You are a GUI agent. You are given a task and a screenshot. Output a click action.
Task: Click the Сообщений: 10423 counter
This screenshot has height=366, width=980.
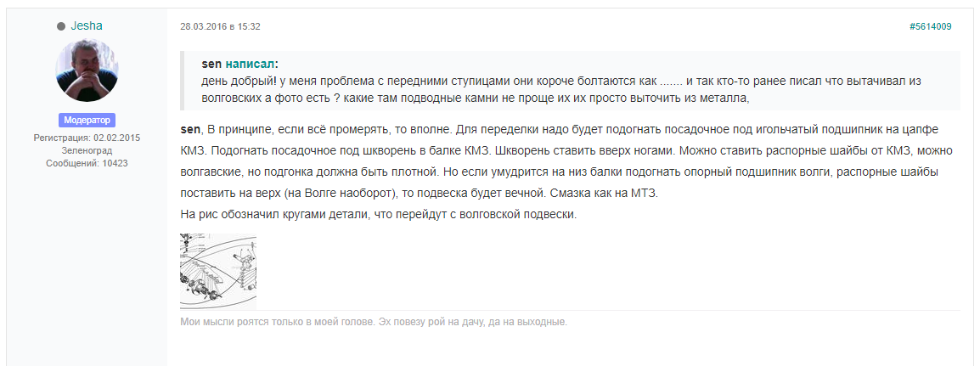click(87, 162)
